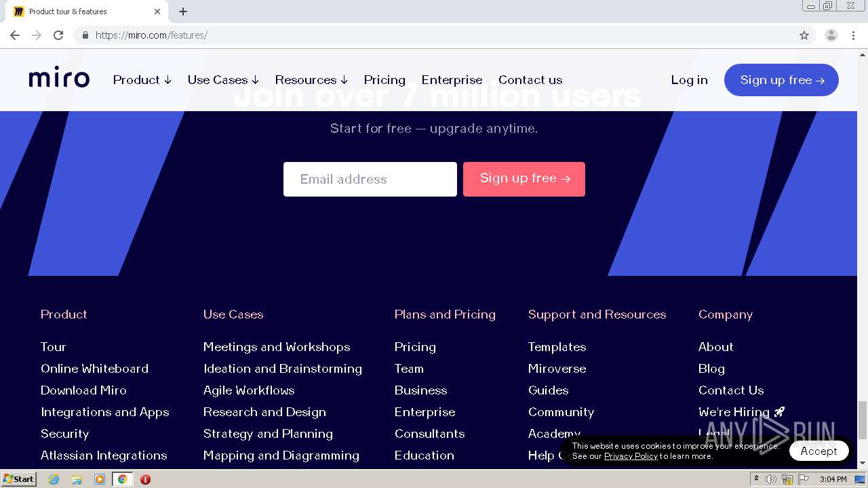The width and height of the screenshot is (868, 488).
Task: Click the action center flag icon
Action: tap(804, 479)
